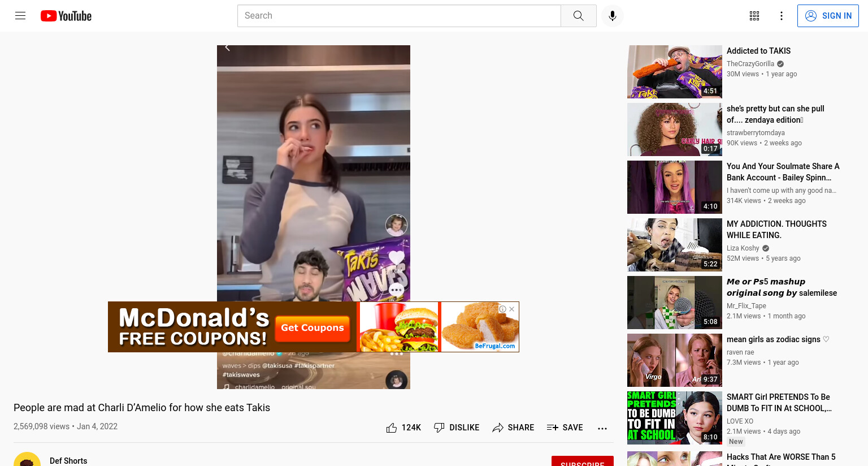This screenshot has width=868, height=466.
Task: Open the YouTube apps grid
Action: coord(754,16)
